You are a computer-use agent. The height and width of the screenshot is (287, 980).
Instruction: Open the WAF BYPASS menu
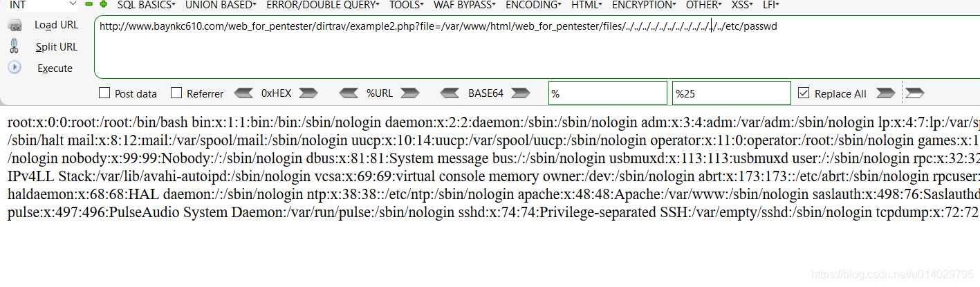(x=465, y=4)
